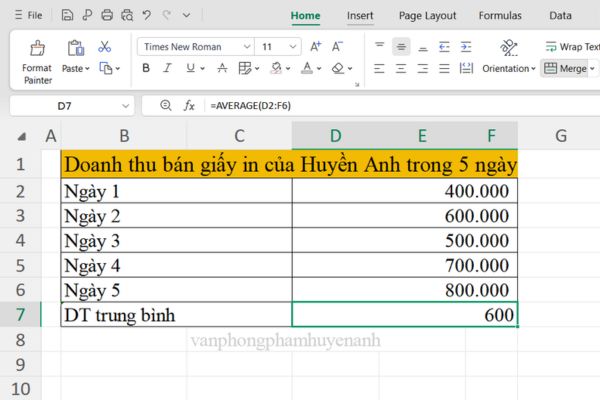Click the Save icon
The image size is (600, 400).
click(x=67, y=15)
